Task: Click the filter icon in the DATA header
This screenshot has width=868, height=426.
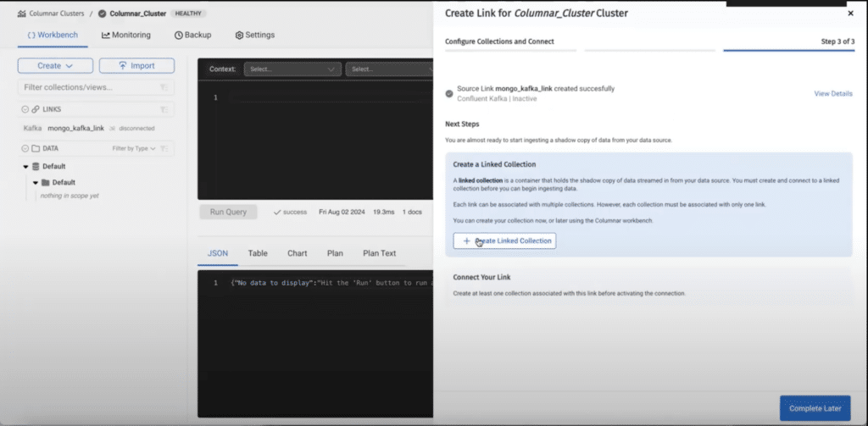Action: point(164,148)
